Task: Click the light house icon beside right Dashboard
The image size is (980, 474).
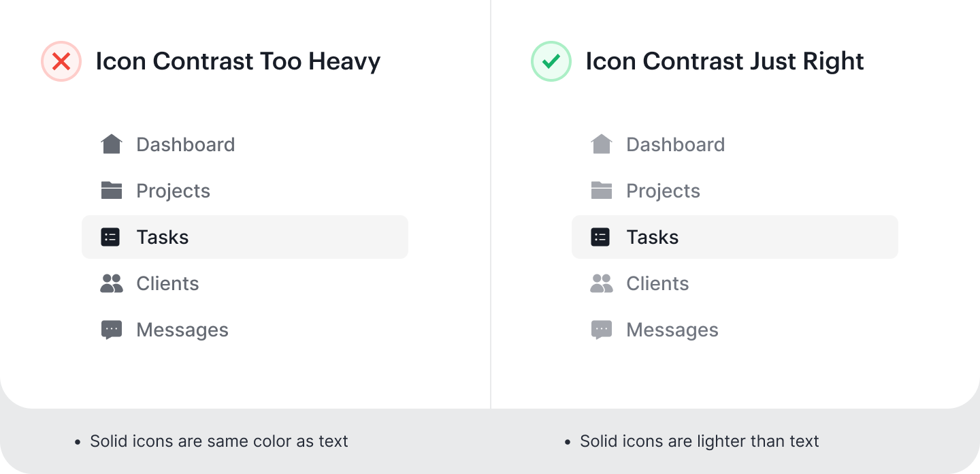Action: pyautogui.click(x=601, y=144)
